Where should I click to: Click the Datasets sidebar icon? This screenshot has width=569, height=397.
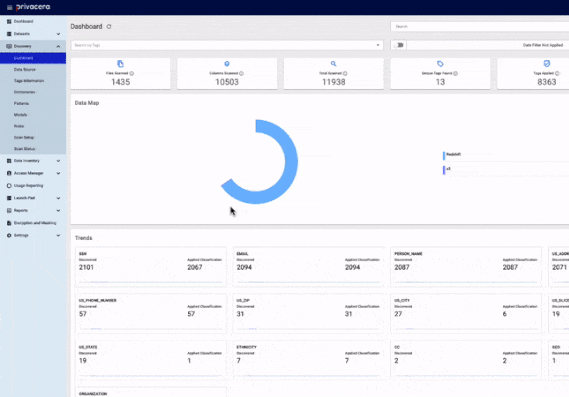pyautogui.click(x=9, y=34)
